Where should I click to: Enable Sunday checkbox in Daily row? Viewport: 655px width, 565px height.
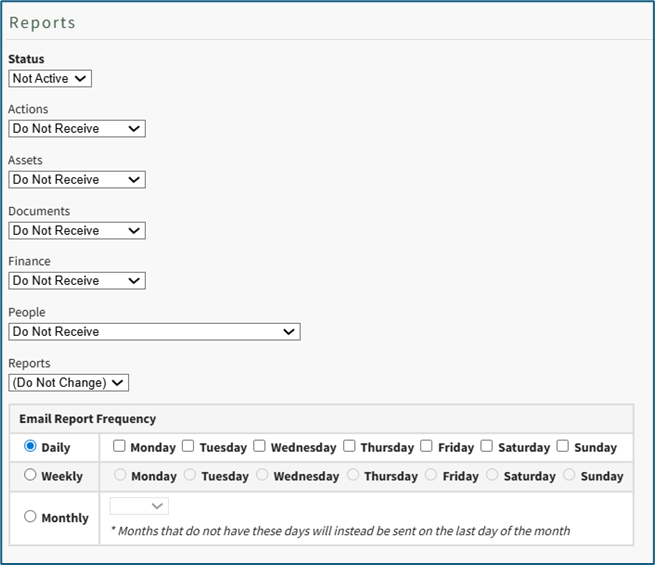[x=563, y=446]
